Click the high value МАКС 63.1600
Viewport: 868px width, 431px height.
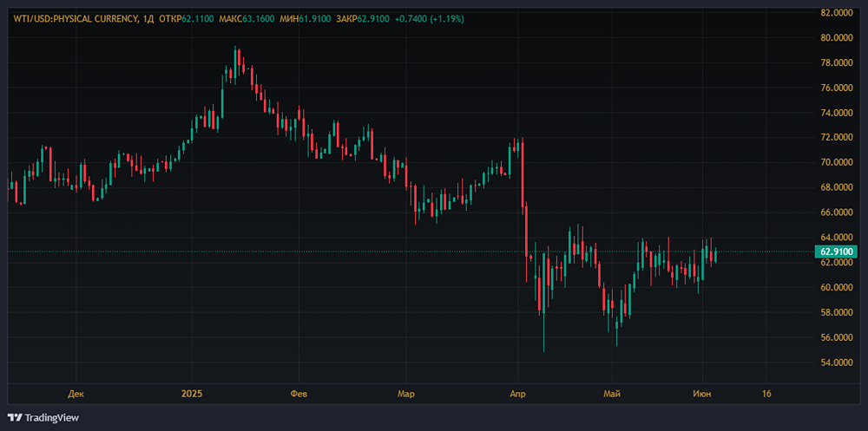click(247, 19)
